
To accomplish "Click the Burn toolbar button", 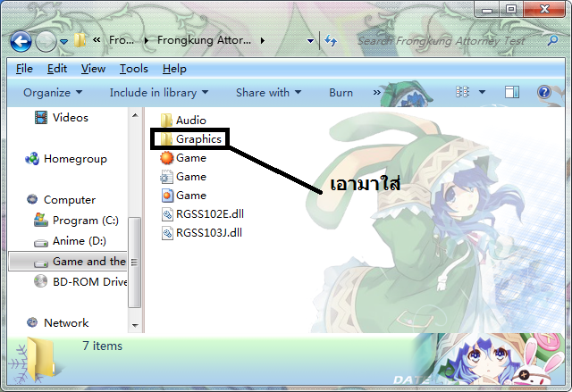I will coord(341,93).
